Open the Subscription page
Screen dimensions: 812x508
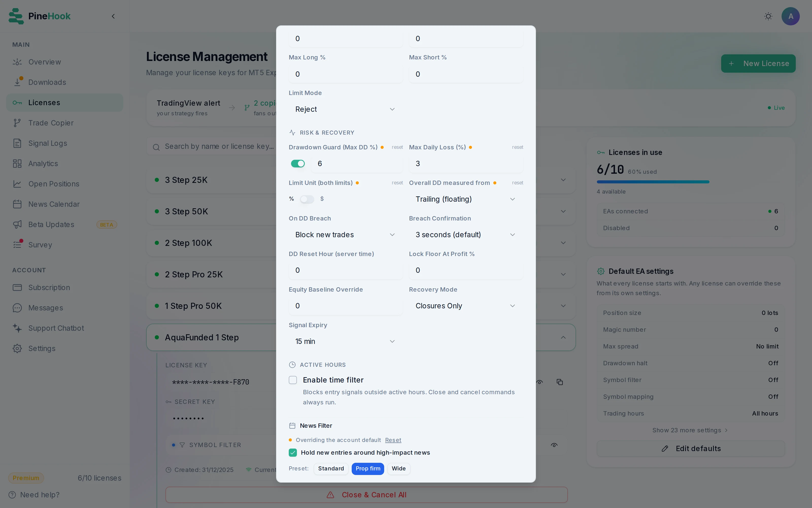pyautogui.click(x=65, y=288)
